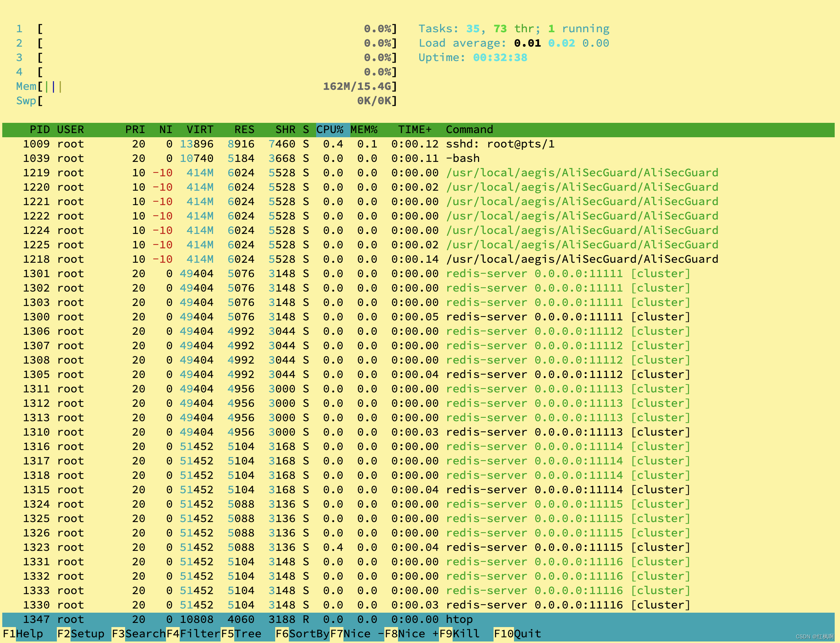Select redis-server 11111 thread PID 1303

[x=418, y=303]
